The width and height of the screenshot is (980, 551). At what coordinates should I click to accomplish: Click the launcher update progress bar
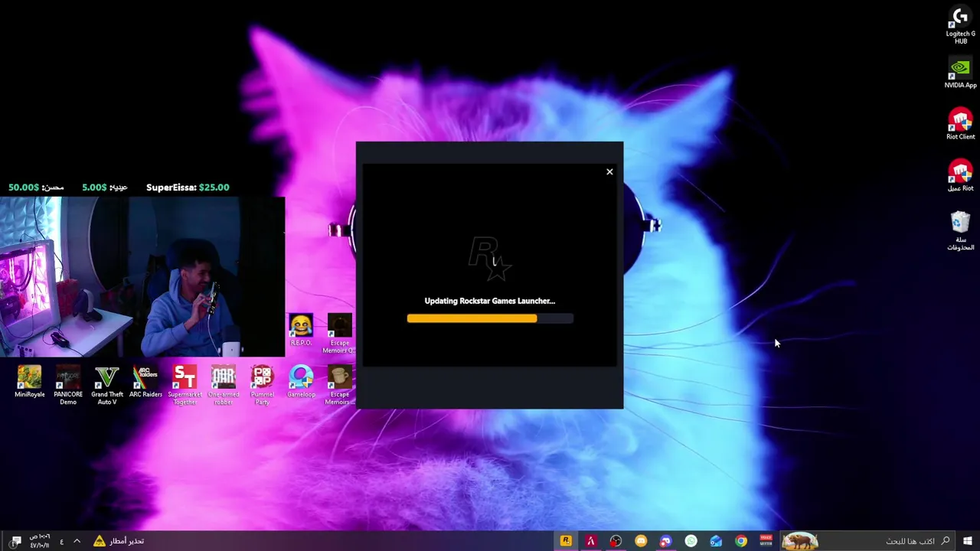490,318
